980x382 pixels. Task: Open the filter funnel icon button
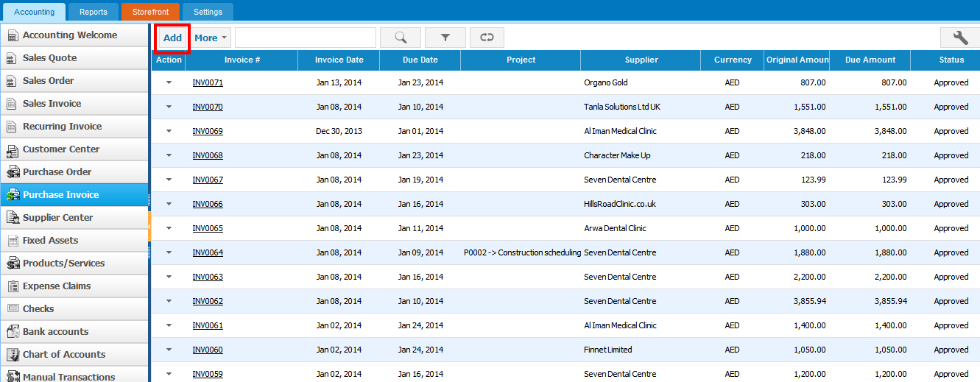click(445, 38)
